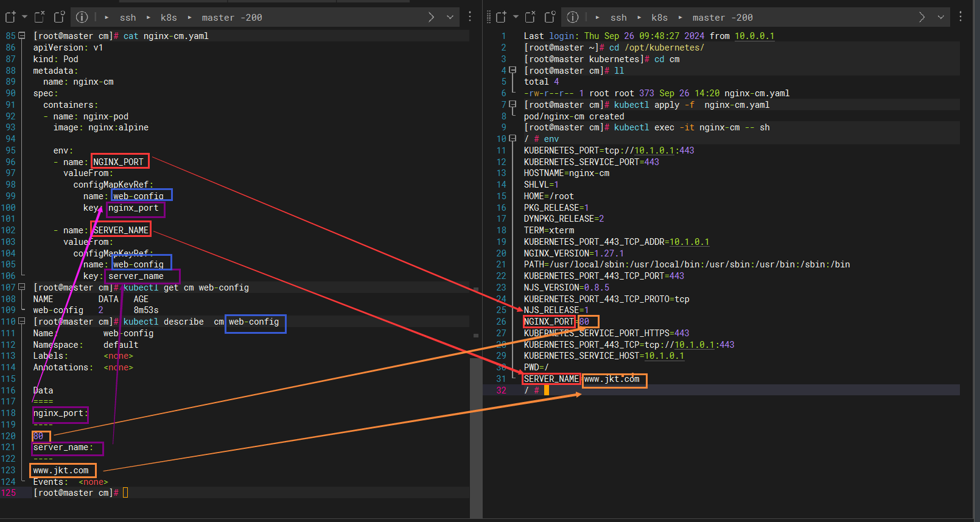
Task: Click 'kubectl exec -it nginx-cm -- sh' command
Action: (691, 127)
